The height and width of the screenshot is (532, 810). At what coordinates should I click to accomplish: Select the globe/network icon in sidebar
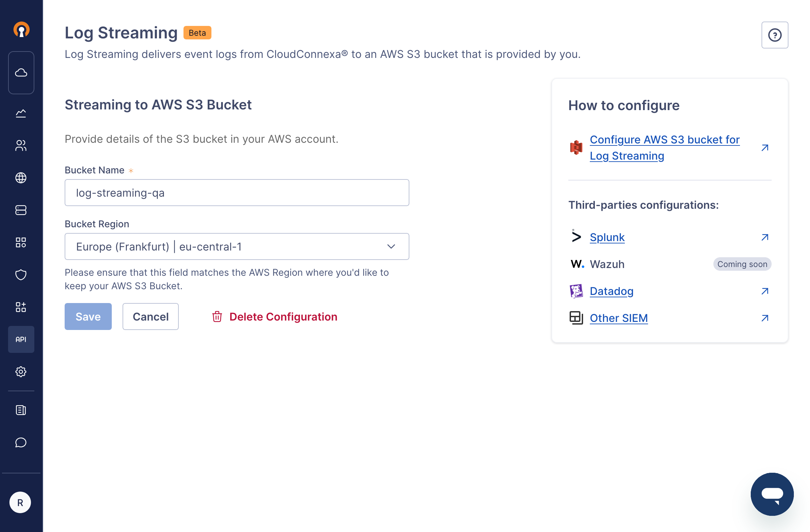(x=21, y=177)
